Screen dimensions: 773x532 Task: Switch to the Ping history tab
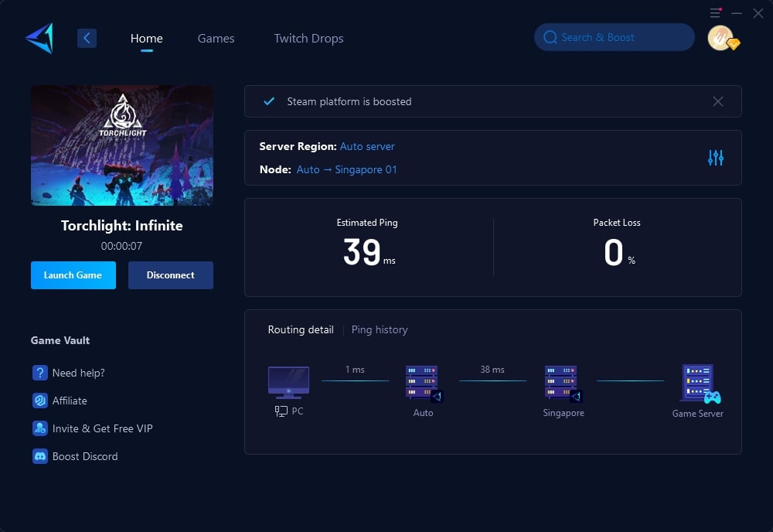[380, 330]
